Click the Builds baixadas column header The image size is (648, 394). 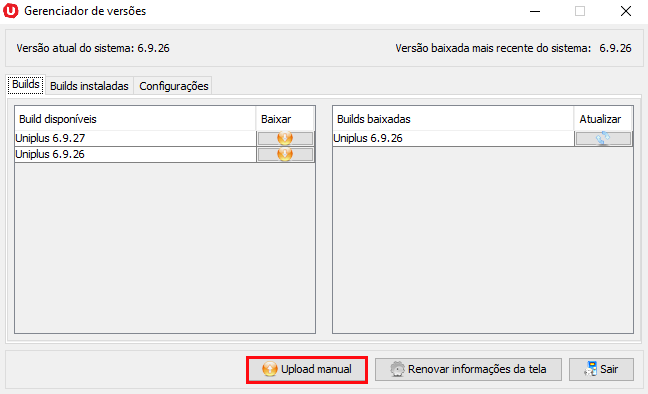tap(453, 119)
